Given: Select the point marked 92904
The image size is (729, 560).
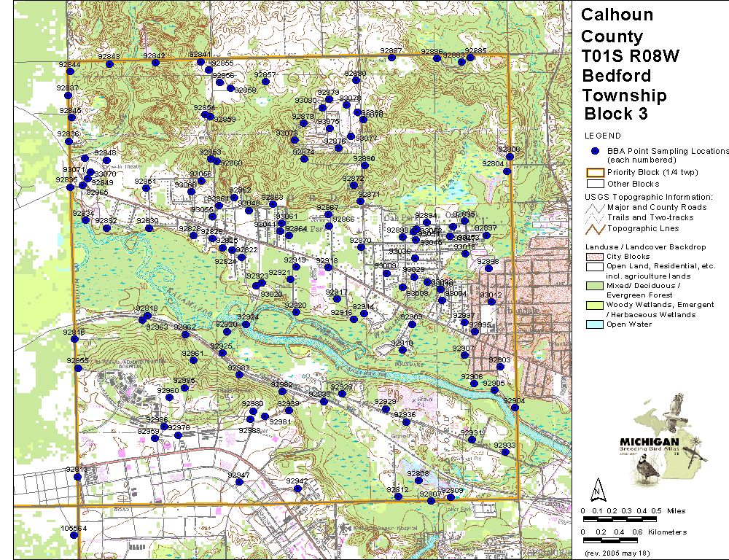Looking at the screenshot, I should (515, 408).
